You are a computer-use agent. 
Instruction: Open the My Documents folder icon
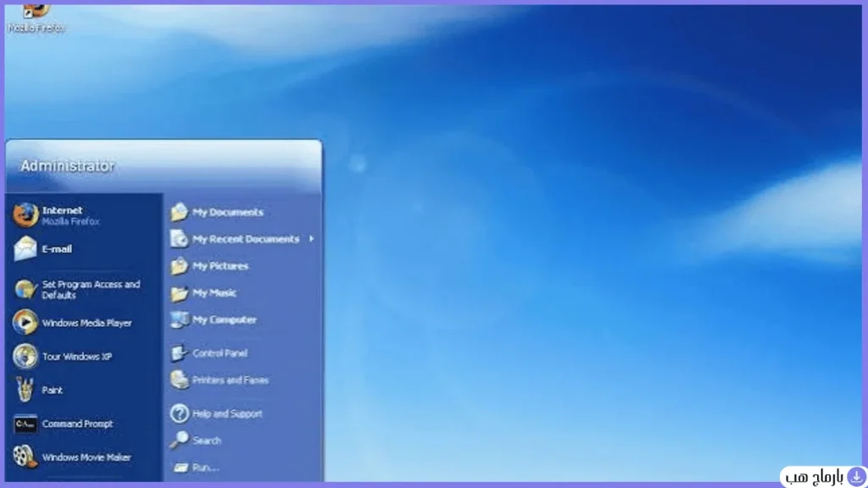(x=180, y=212)
